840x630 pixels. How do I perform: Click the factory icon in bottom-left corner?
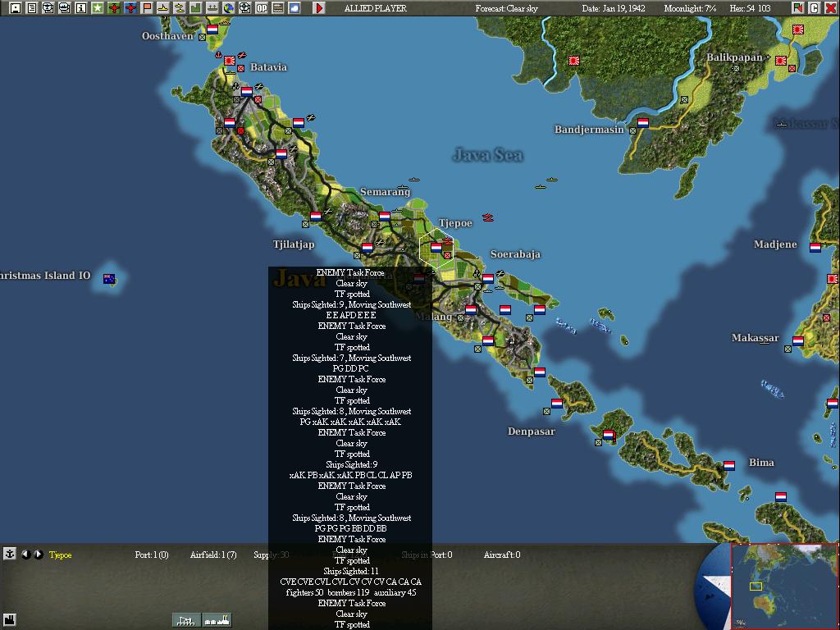[9, 619]
